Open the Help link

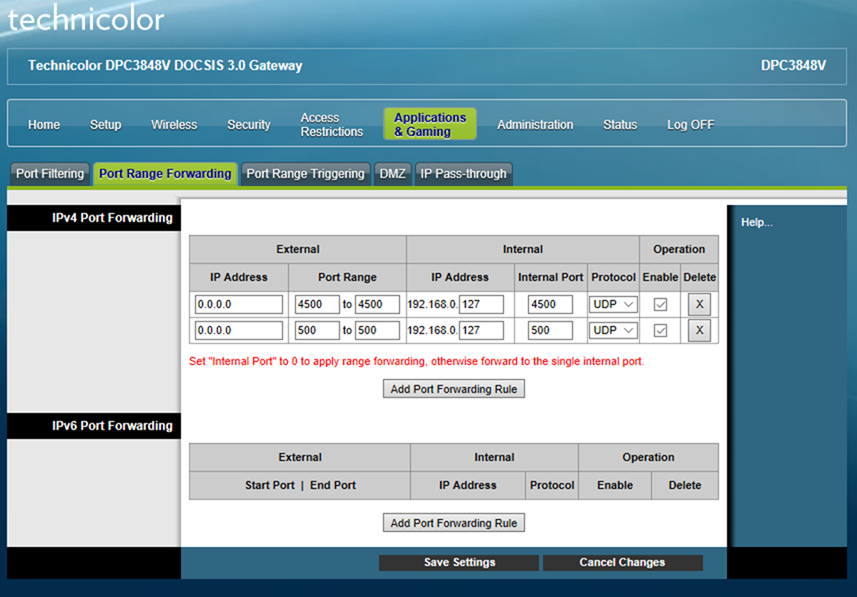pos(756,223)
